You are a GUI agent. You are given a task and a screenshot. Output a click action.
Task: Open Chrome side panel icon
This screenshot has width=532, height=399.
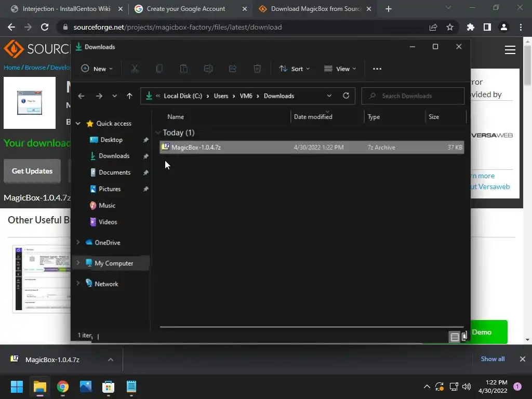pos(487,27)
